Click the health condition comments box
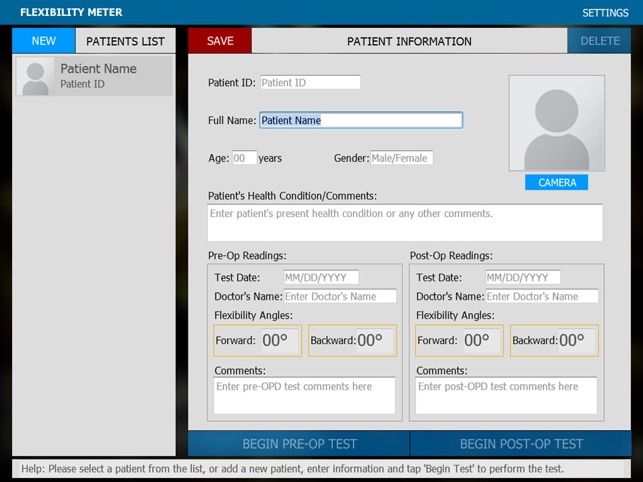Screen dimensions: 643x482 (x=405, y=222)
